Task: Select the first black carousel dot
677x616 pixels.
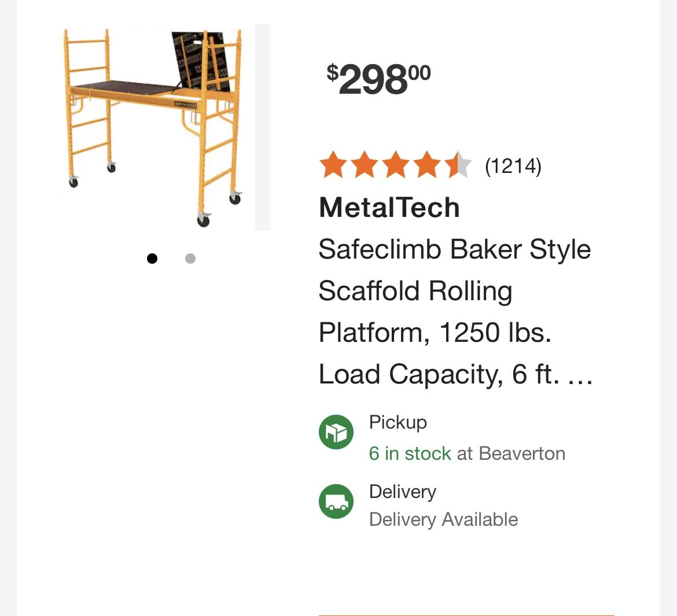Action: pos(152,259)
